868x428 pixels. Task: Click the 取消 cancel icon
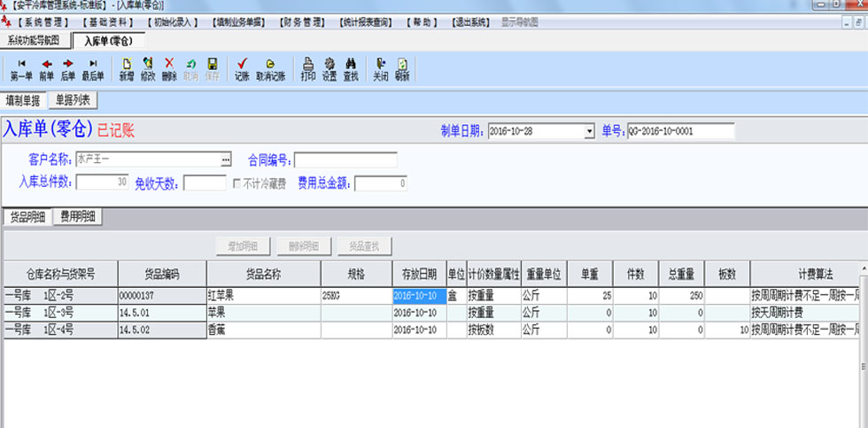(x=191, y=70)
